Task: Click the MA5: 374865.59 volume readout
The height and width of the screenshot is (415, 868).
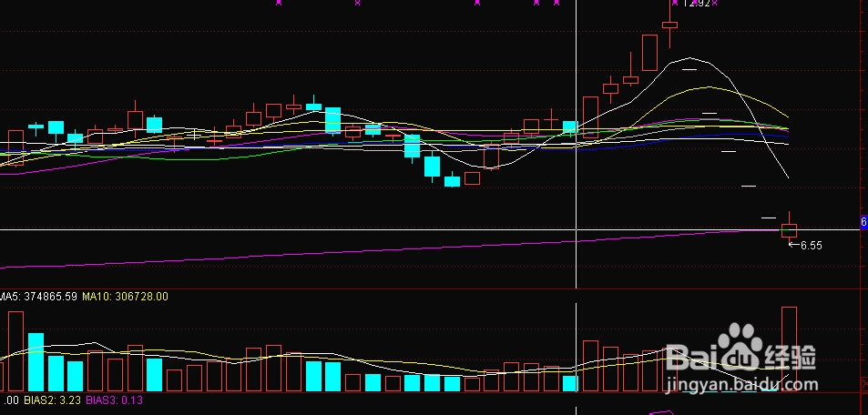Action: pos(38,297)
